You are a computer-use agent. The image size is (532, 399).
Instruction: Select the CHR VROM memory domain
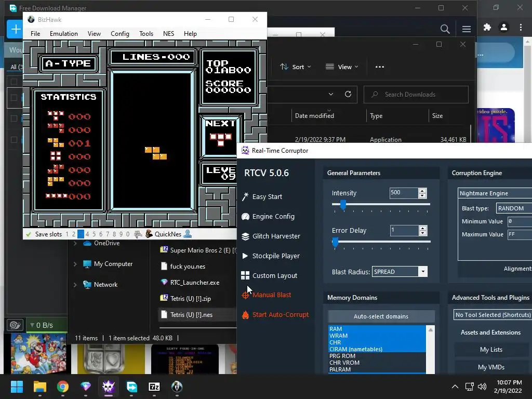click(377, 363)
